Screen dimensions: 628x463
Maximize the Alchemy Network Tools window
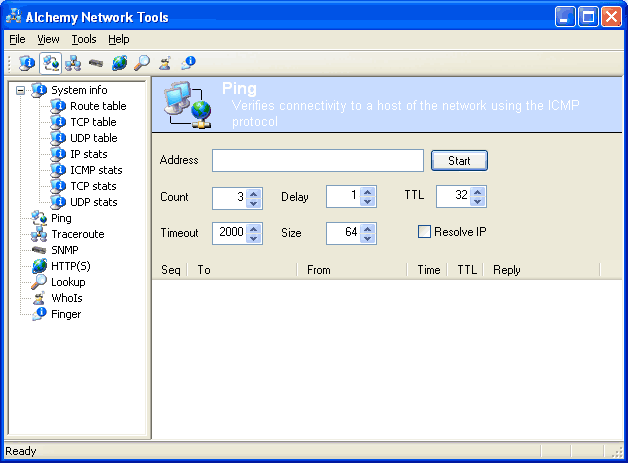click(x=588, y=17)
